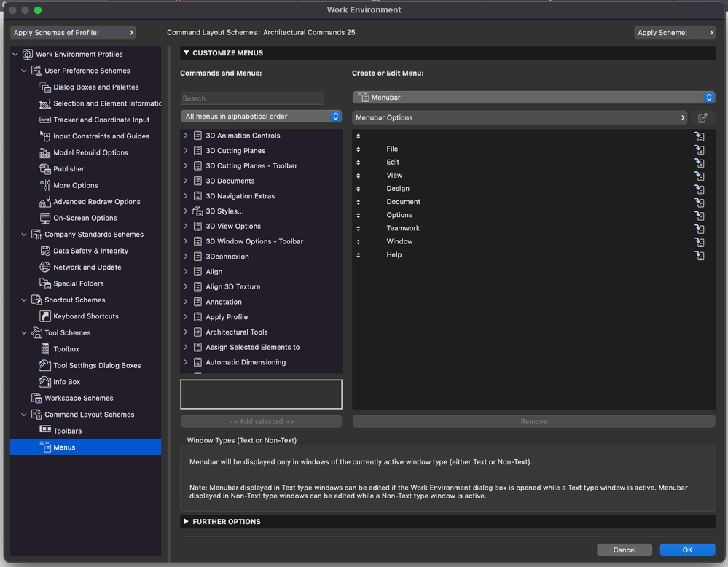Viewport: 728px width, 567px height.
Task: Click into the commands Search field
Action: [251, 98]
